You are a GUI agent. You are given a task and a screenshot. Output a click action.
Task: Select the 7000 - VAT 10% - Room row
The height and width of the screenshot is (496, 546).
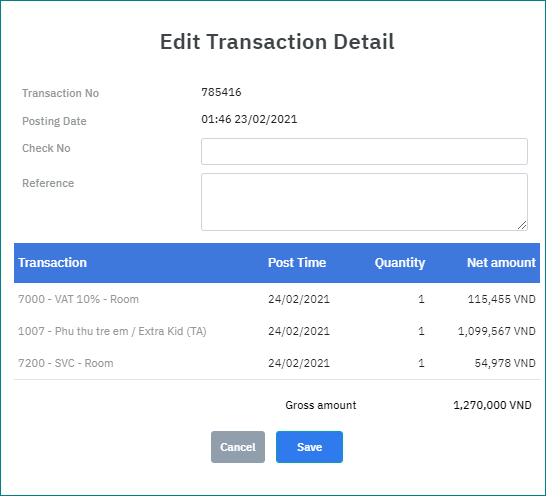click(x=277, y=299)
